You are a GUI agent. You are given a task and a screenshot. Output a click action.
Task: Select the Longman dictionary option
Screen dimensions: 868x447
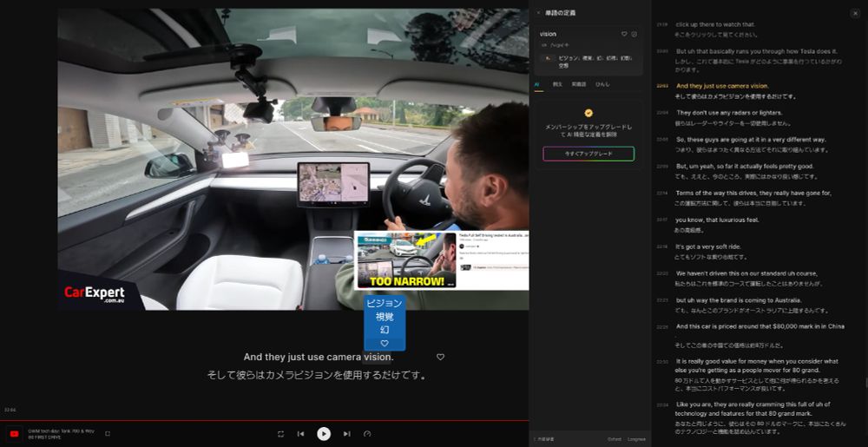coord(636,439)
